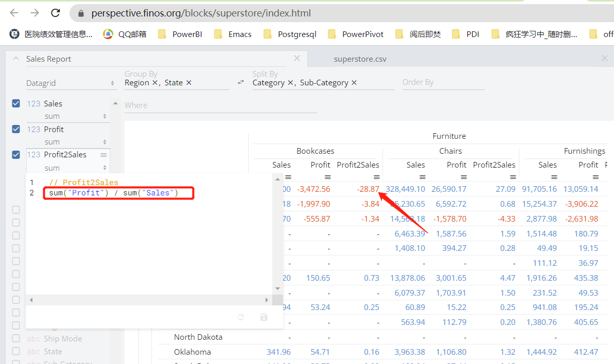The width and height of the screenshot is (614, 364).
Task: Select the Oklahoma row label
Action: tap(192, 352)
